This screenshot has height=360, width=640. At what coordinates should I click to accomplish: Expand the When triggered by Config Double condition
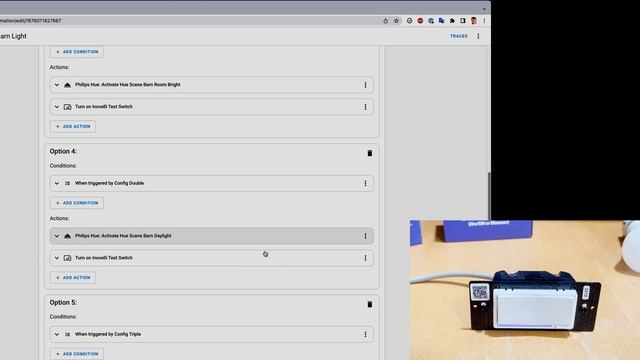click(57, 184)
